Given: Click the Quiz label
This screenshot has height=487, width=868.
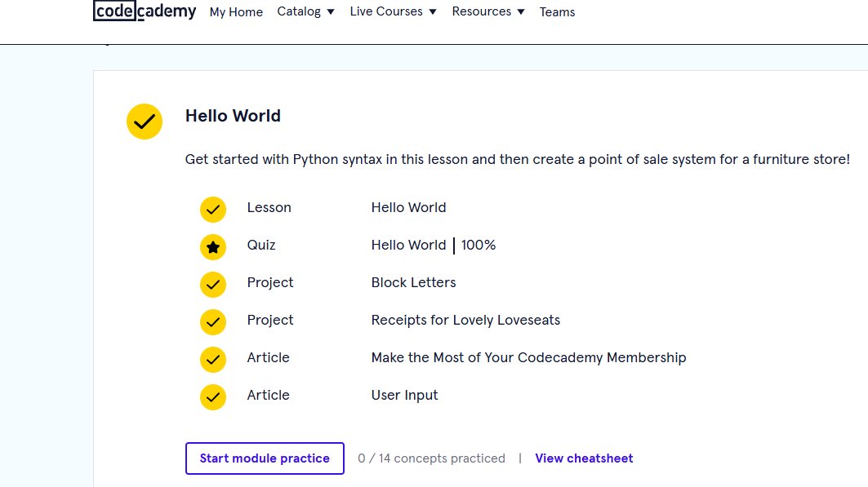Looking at the screenshot, I should pyautogui.click(x=261, y=245).
